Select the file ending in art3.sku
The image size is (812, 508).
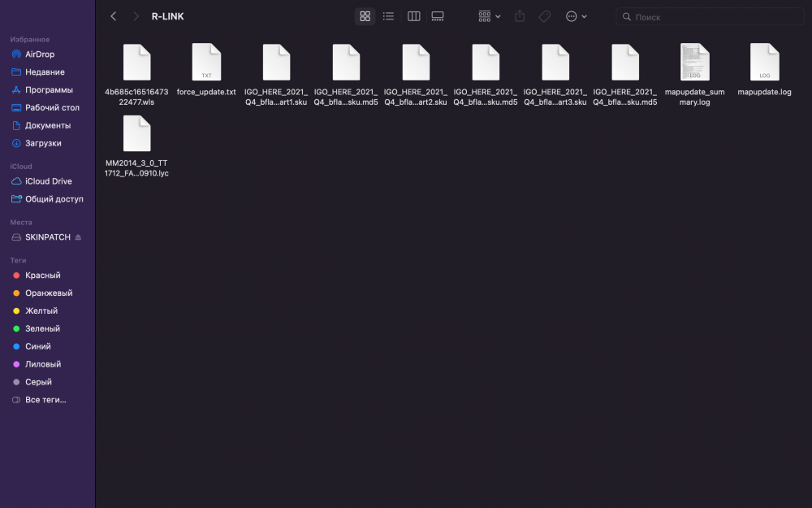[555, 75]
